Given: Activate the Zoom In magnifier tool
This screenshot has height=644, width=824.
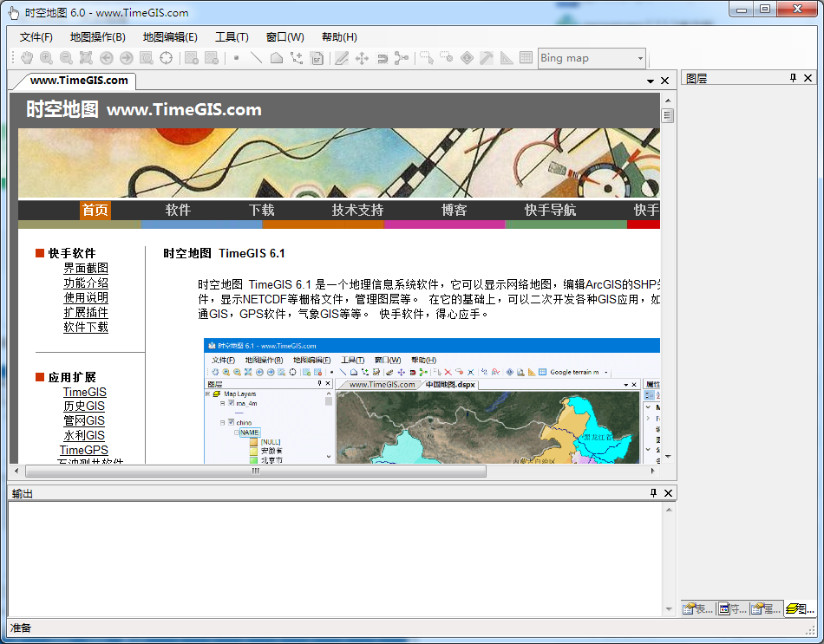Looking at the screenshot, I should [x=46, y=58].
